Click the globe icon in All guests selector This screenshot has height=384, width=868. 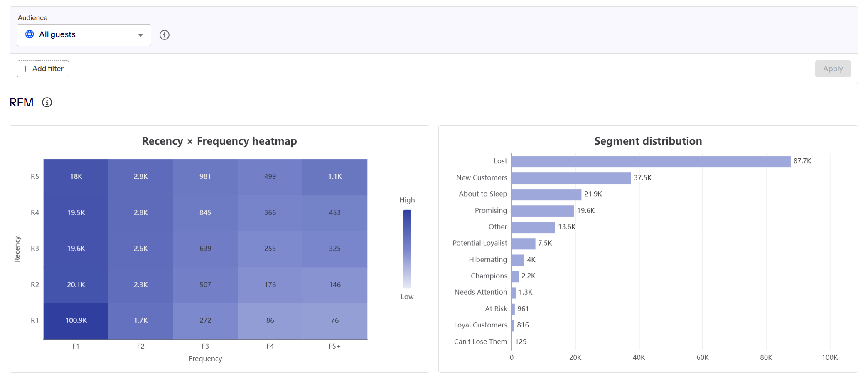click(30, 34)
